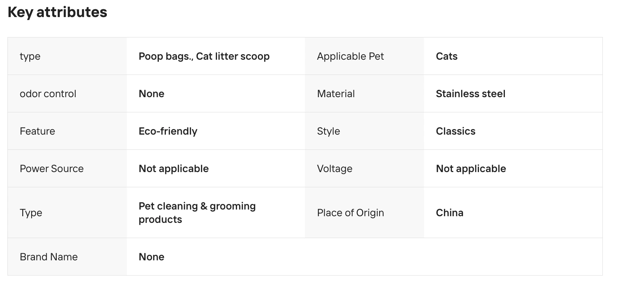The image size is (644, 290).
Task: Select the Stainless steel value
Action: [x=470, y=94]
